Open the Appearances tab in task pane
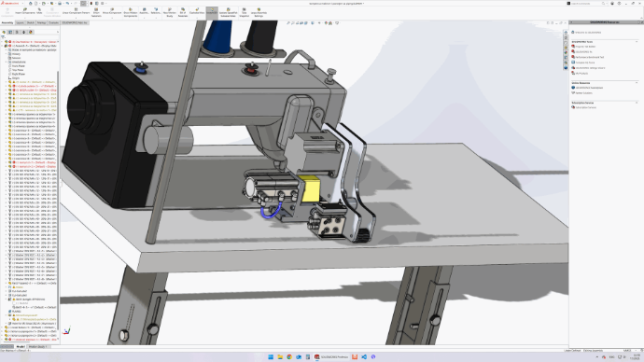The height and width of the screenshot is (362, 644). [x=566, y=52]
